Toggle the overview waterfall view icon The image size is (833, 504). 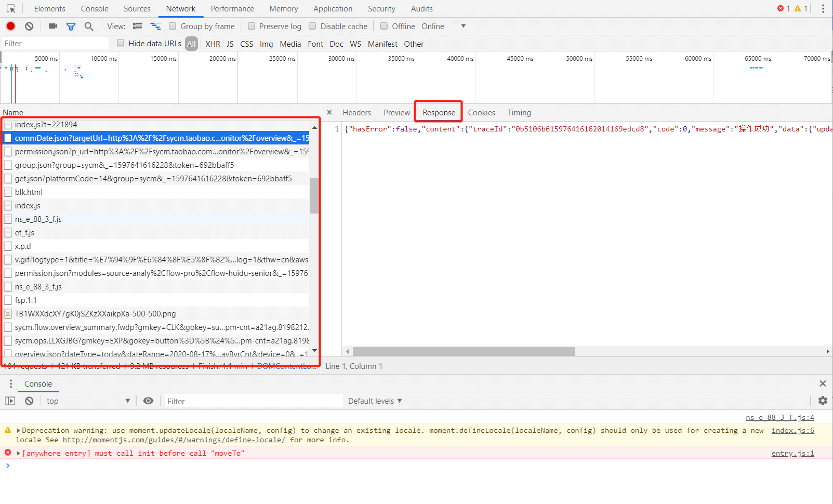coord(155,26)
